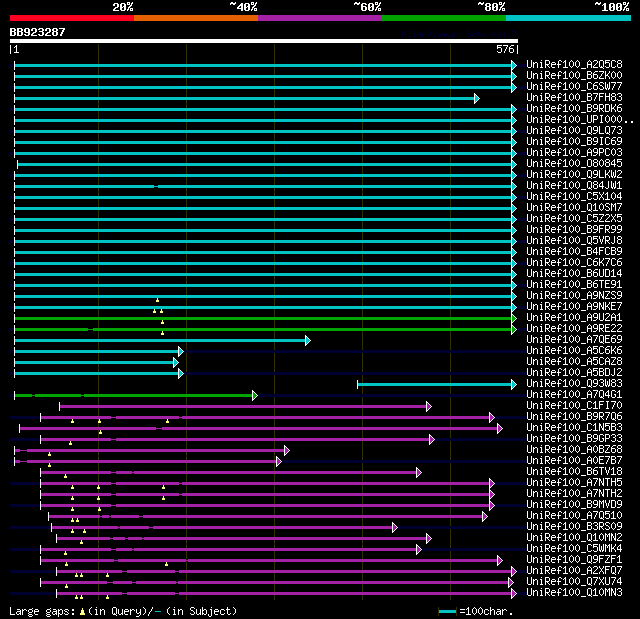Click UniRef100_Q10SM7 label
The width and height of the screenshot is (640, 619).
574,208
